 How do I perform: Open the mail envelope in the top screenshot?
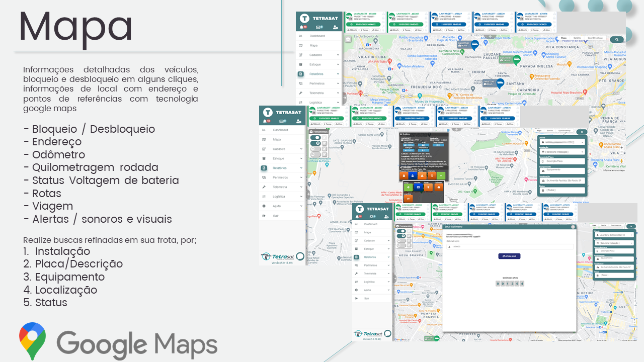pos(318,27)
